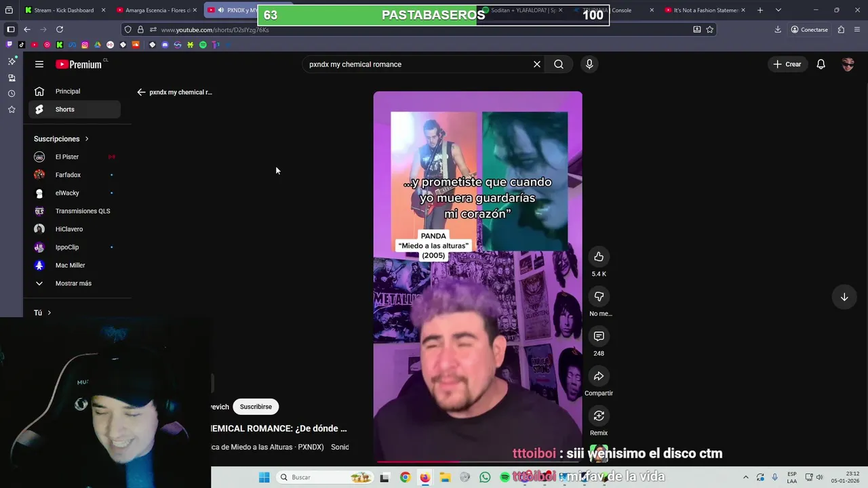
Task: List all tabs dropdown arrow
Action: point(778,10)
